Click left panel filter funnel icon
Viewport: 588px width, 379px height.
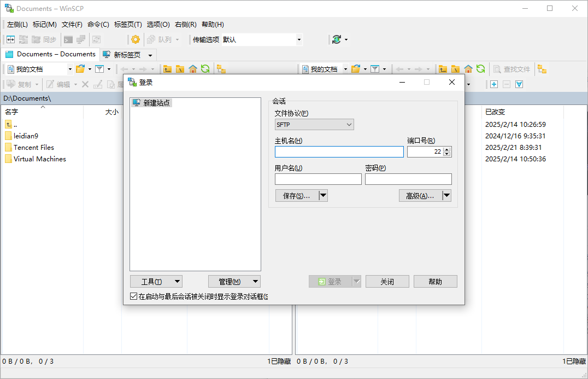(x=99, y=69)
